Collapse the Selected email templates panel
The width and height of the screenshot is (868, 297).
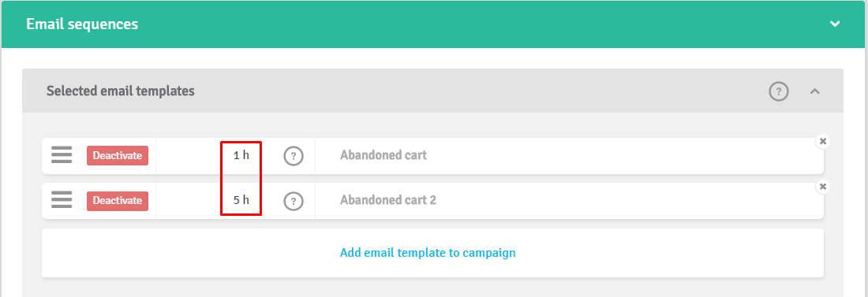pos(814,91)
